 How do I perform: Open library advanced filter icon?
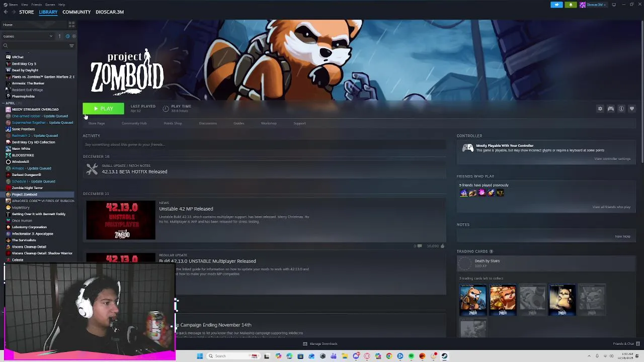[71, 46]
